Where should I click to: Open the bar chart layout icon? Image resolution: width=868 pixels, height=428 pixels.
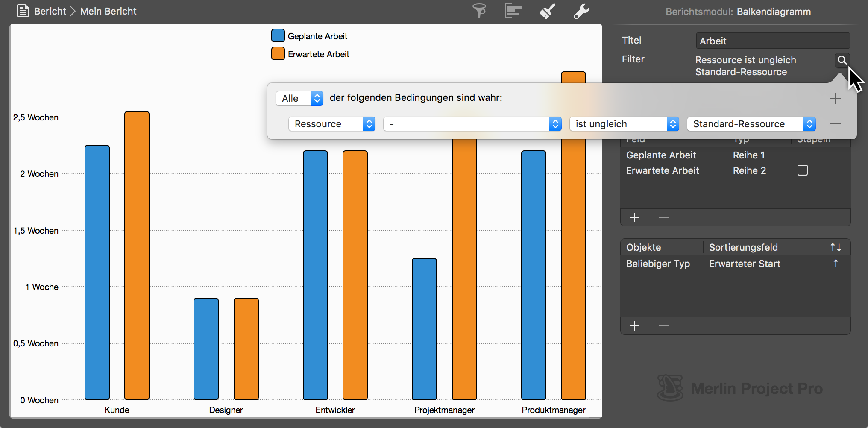coord(513,11)
